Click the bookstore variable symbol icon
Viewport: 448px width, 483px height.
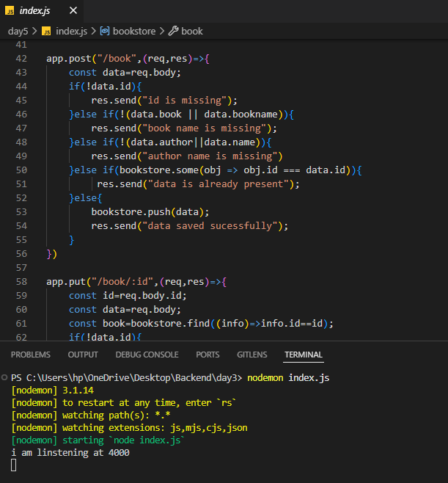pyautogui.click(x=105, y=31)
